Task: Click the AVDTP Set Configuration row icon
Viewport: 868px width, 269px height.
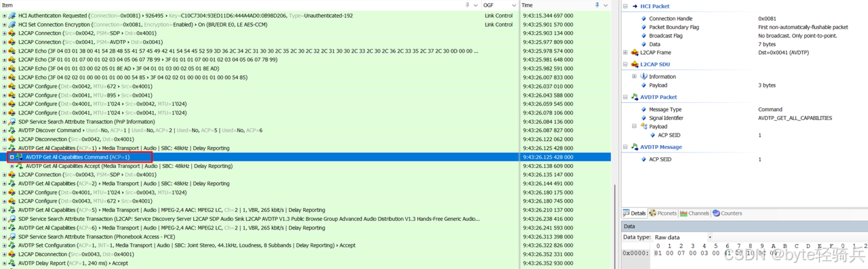Action: [12, 245]
